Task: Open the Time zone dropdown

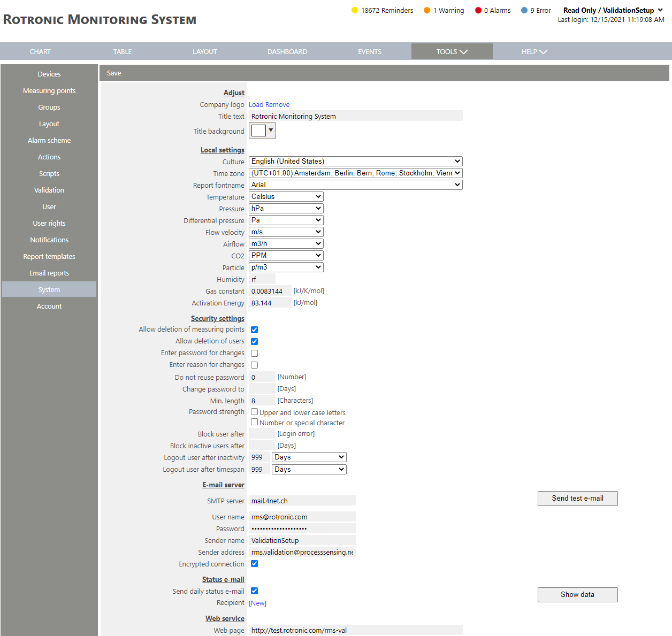Action: (x=356, y=173)
